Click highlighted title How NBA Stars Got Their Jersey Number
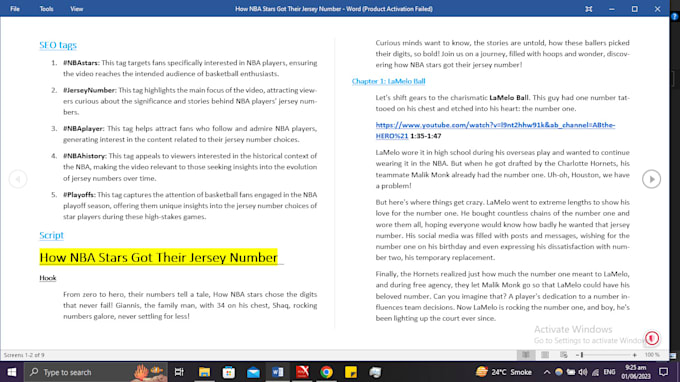The height and width of the screenshot is (382, 680). [158, 257]
